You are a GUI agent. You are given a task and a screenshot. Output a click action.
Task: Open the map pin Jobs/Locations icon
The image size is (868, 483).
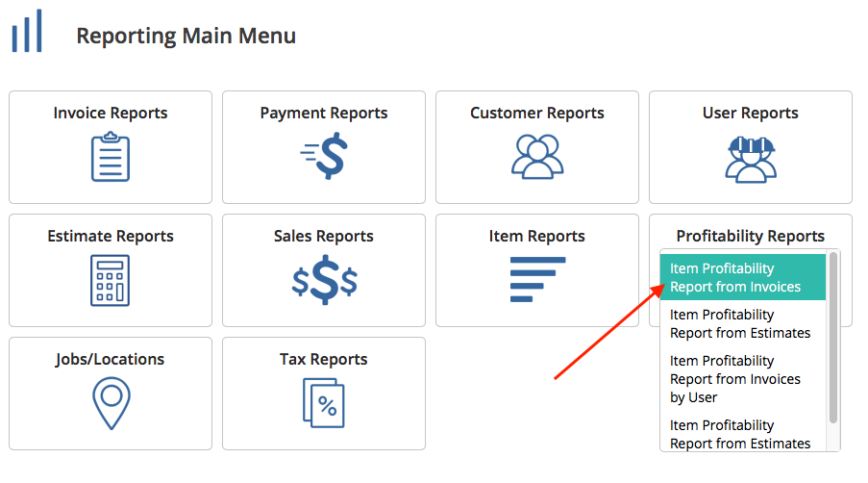tap(111, 403)
